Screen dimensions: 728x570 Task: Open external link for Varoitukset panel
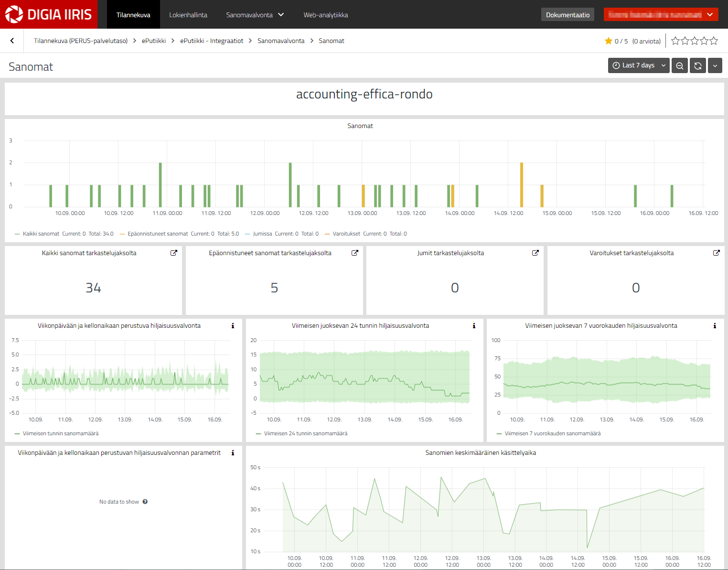(x=717, y=253)
